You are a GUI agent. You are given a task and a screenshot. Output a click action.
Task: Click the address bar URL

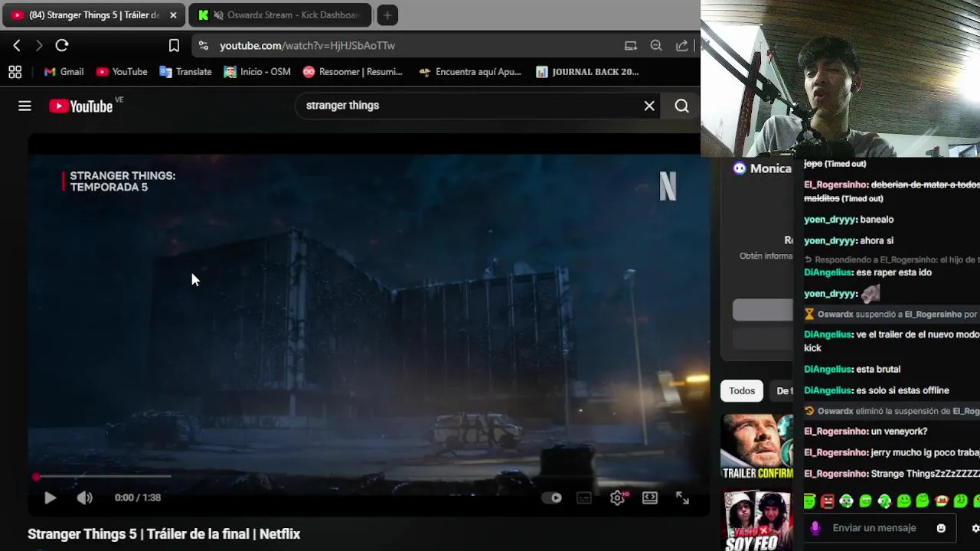tap(307, 46)
